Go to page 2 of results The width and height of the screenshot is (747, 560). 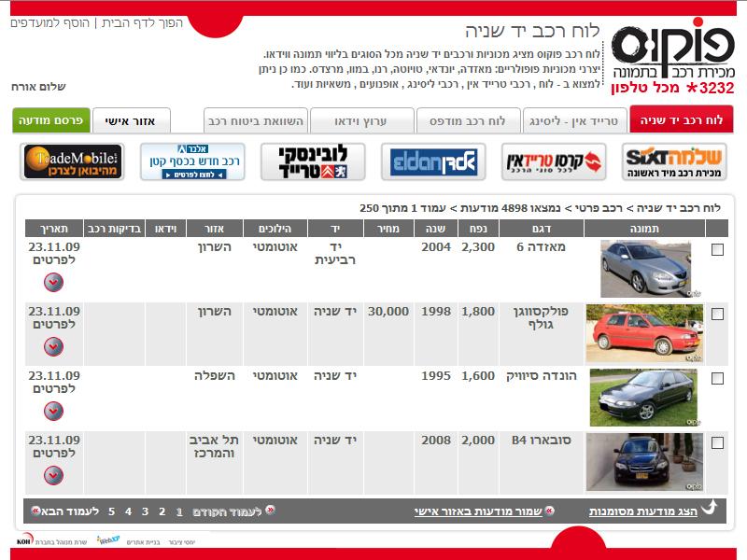pyautogui.click(x=162, y=511)
